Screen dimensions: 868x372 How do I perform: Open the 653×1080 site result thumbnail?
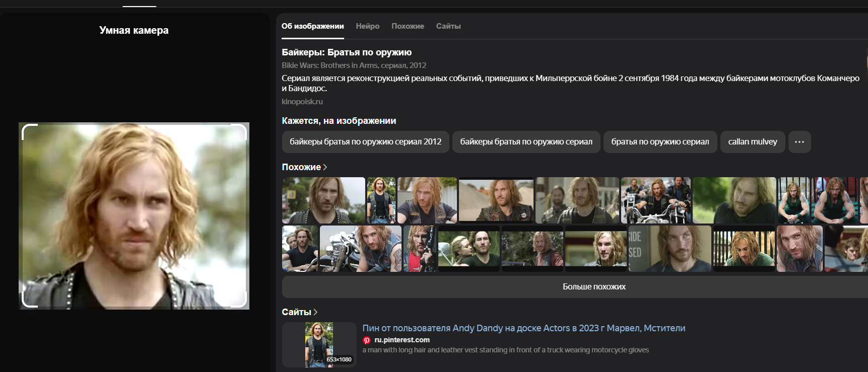click(x=319, y=344)
